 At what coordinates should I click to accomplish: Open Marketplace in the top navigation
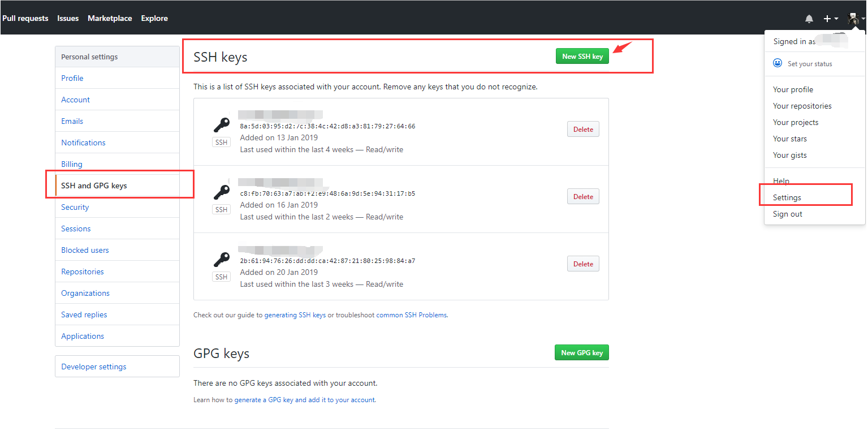pyautogui.click(x=110, y=19)
